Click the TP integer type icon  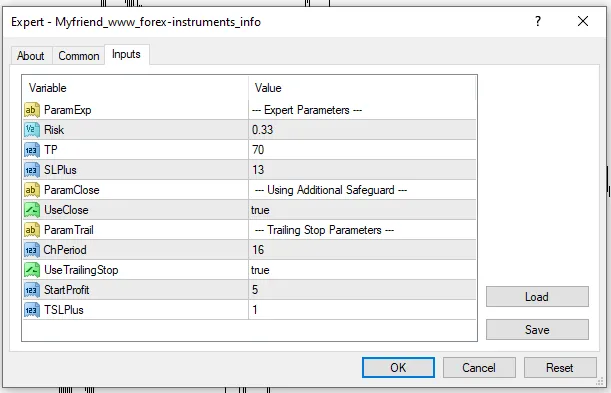[x=32, y=150]
